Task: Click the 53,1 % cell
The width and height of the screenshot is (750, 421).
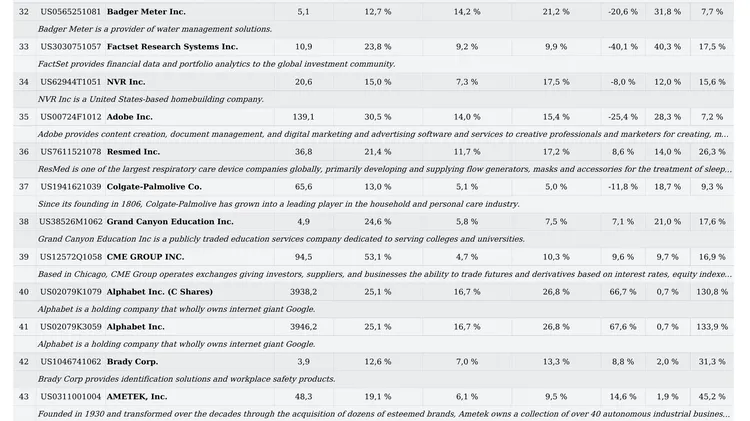Action: (378, 256)
